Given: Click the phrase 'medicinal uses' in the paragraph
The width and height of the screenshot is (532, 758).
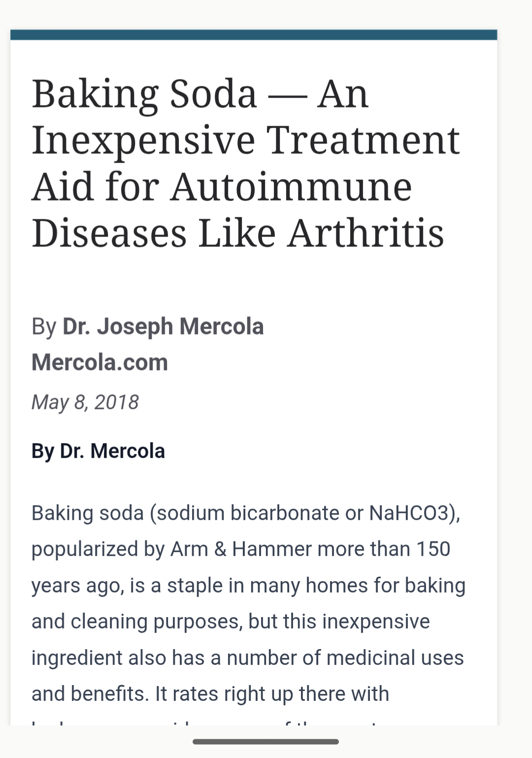Looking at the screenshot, I should coord(395,658).
